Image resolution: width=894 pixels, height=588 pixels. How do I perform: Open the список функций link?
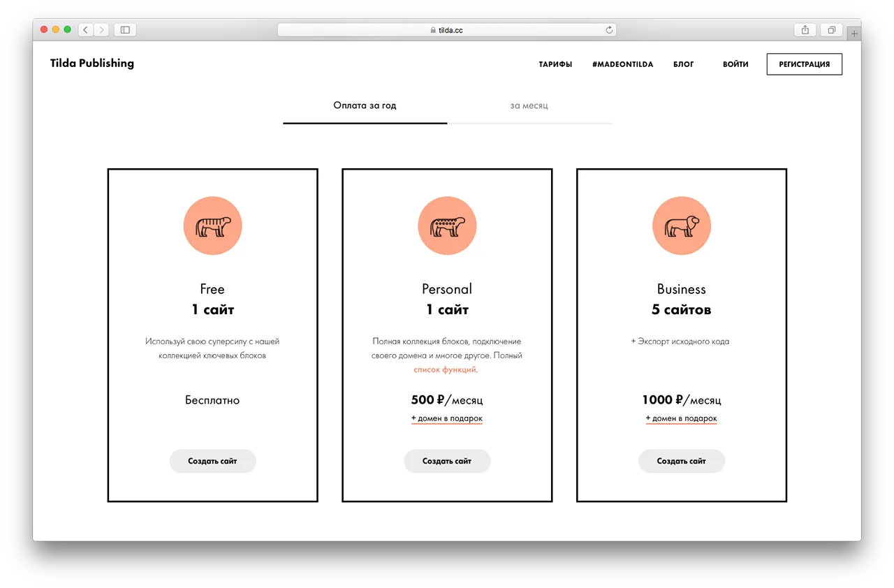(x=445, y=369)
